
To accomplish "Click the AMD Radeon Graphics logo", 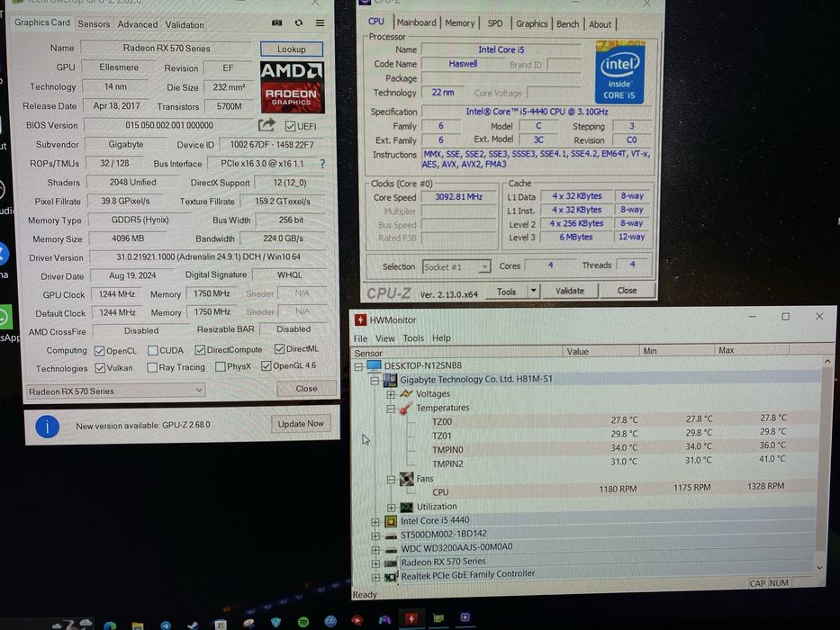I will click(x=292, y=87).
